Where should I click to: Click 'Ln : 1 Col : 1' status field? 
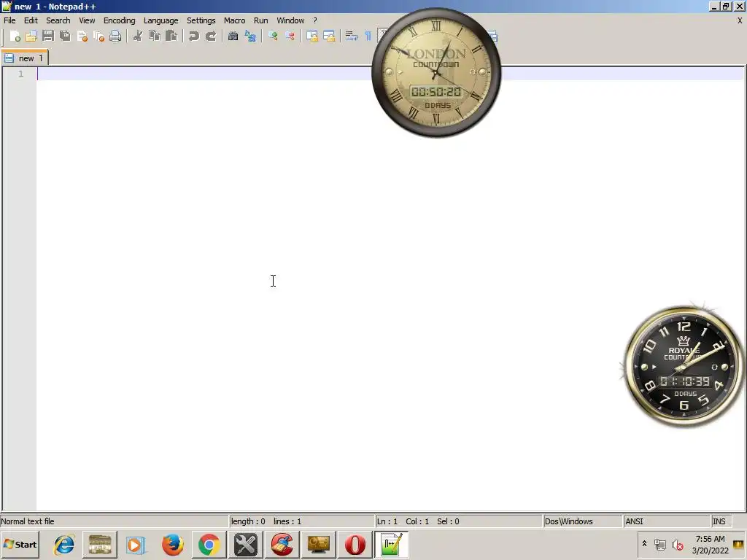tap(459, 521)
